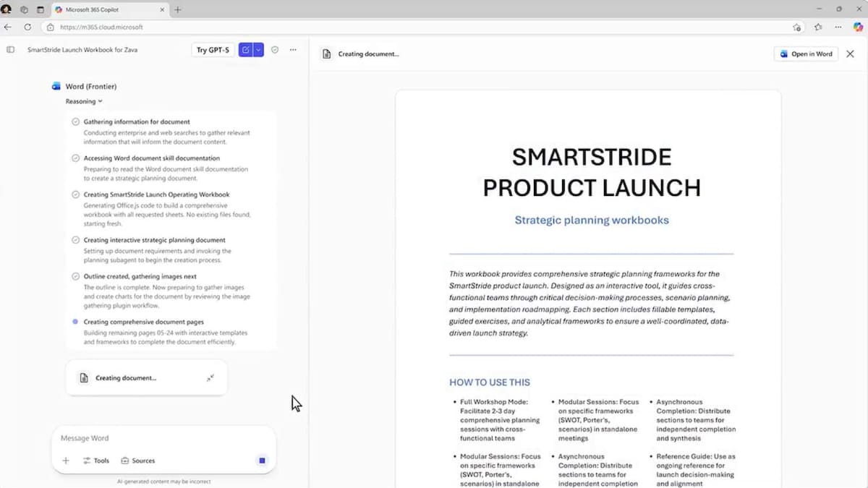Go back in the browser

(x=8, y=27)
